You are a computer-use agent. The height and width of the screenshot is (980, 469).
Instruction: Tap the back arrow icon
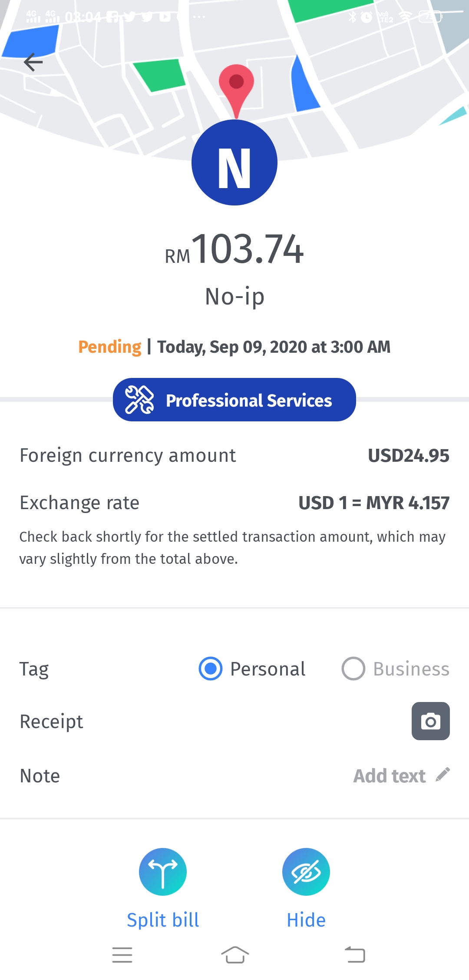pos(33,62)
